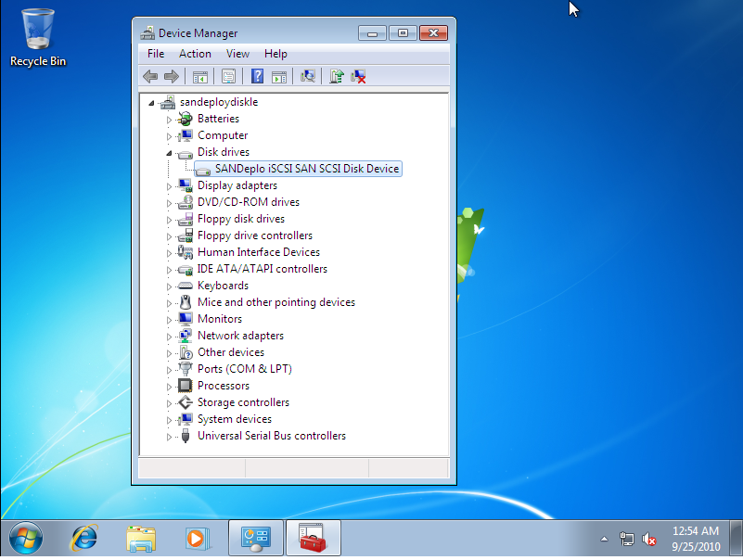743x560 pixels.
Task: Launch Windows Media Player from taskbar
Action: 198,539
